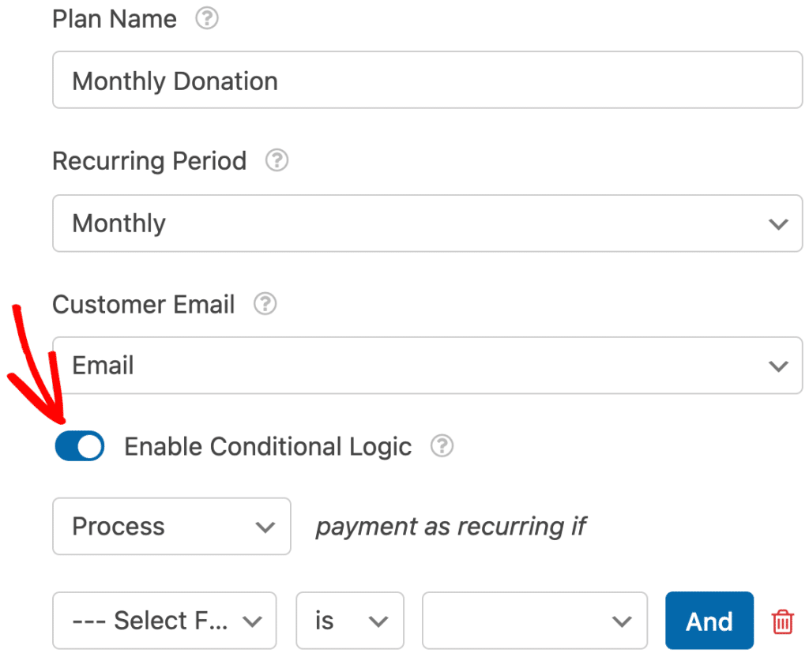Open the empty condition value dropdown

534,621
